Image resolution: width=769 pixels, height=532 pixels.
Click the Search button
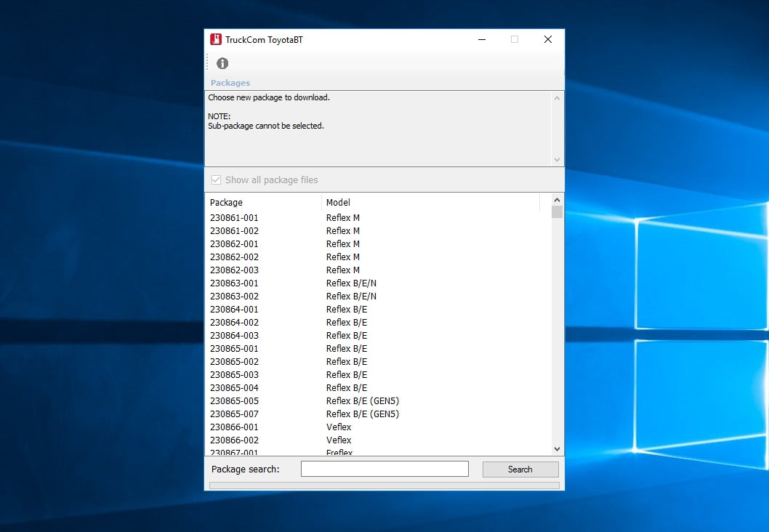(x=520, y=469)
